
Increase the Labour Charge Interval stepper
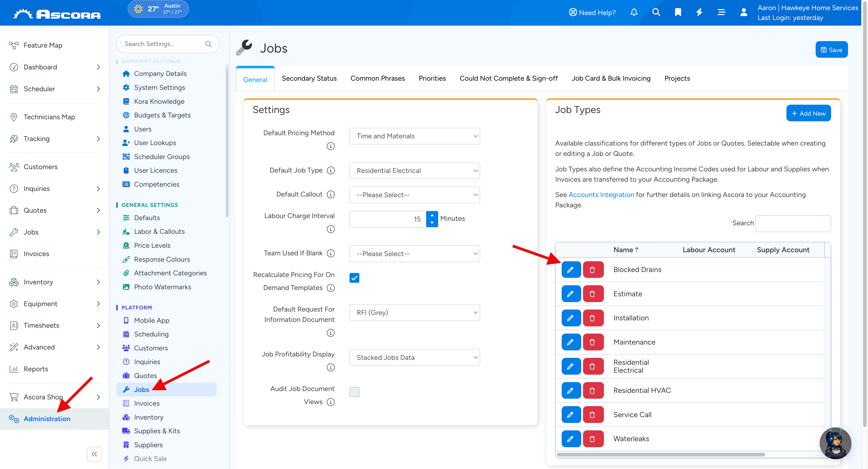432,215
